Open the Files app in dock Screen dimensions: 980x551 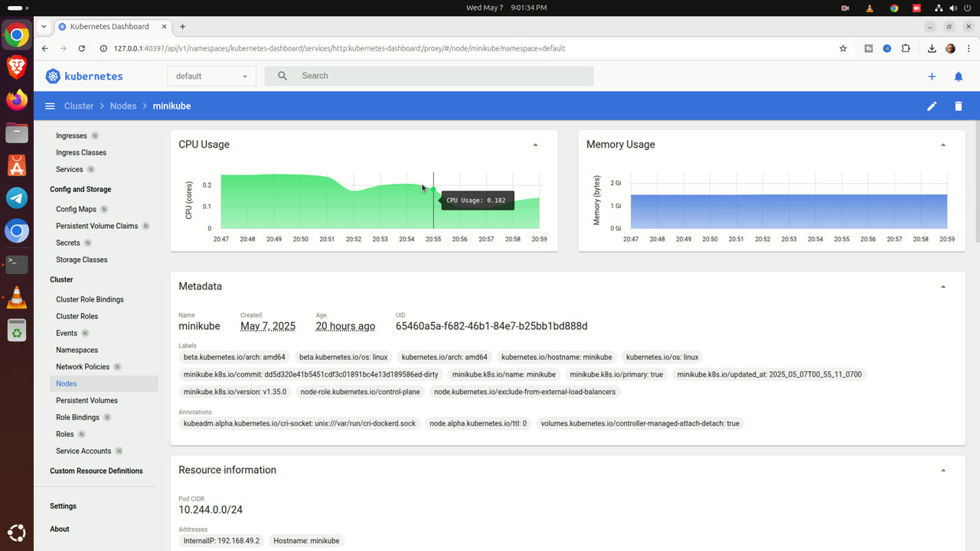pyautogui.click(x=17, y=132)
